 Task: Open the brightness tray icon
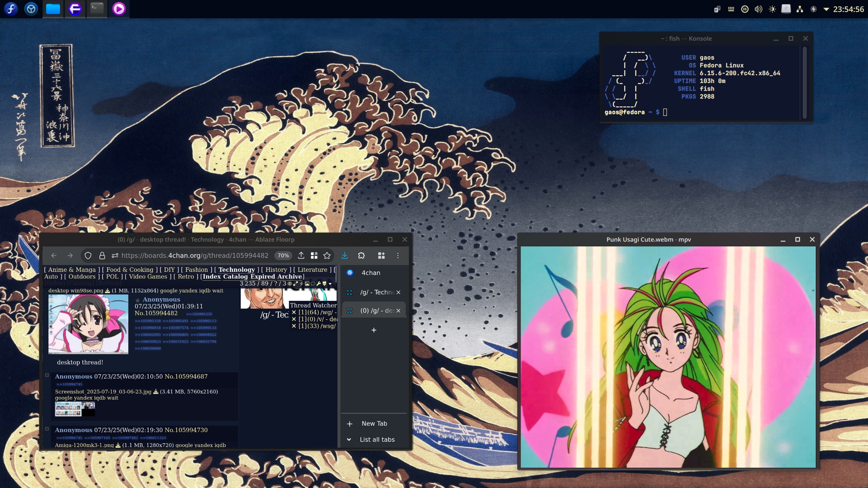772,9
